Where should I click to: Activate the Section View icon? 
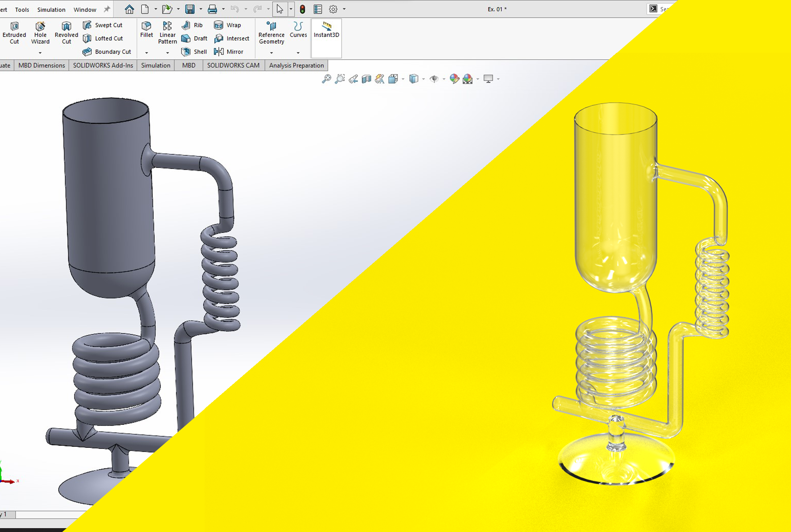tap(366, 79)
